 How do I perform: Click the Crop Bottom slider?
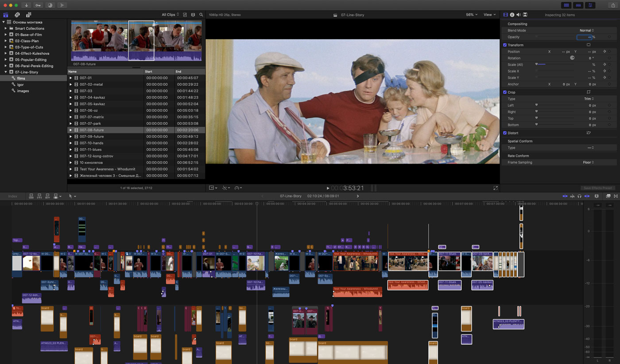tap(555, 125)
